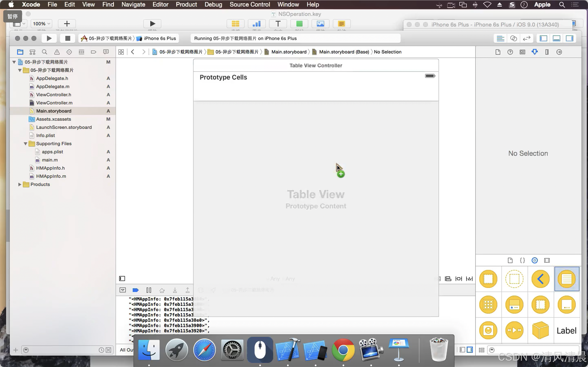Show the Quick Help inspector
The height and width of the screenshot is (367, 588).
click(x=510, y=52)
